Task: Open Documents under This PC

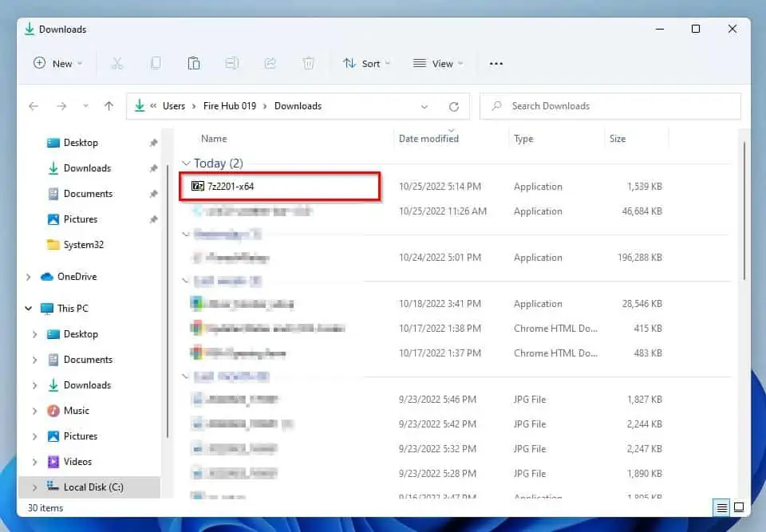Action: 80,360
